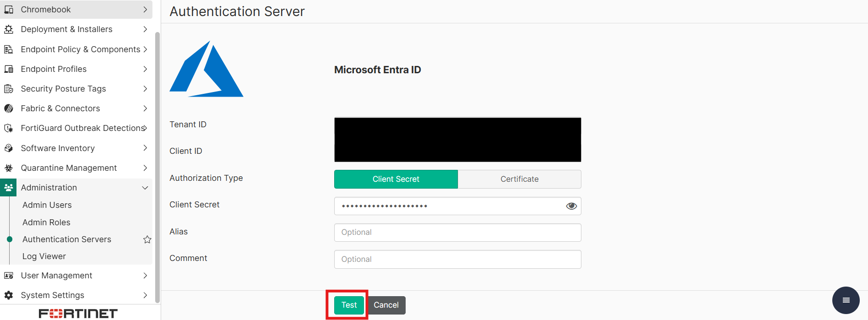Open the Chromebook menu item
The image size is (868, 320).
76,10
